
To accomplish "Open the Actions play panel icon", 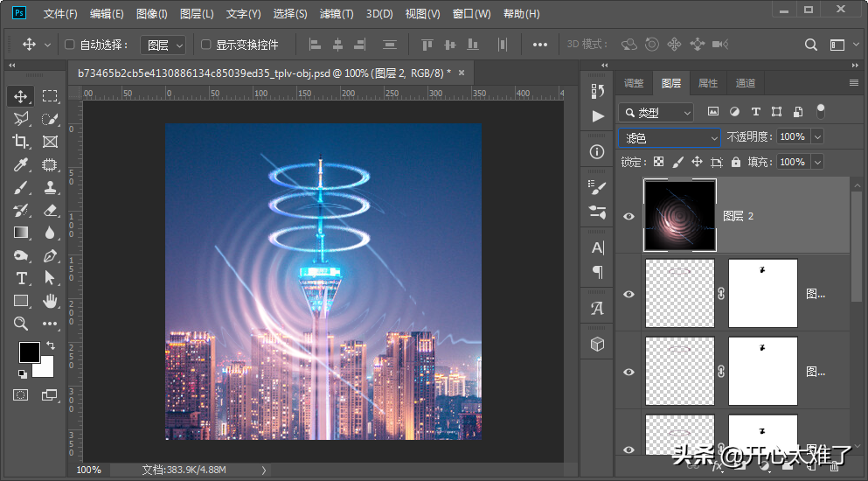I will 598,116.
